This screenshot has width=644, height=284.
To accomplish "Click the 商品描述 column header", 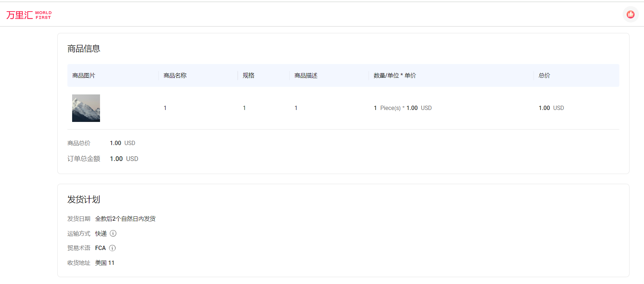I will [x=306, y=76].
